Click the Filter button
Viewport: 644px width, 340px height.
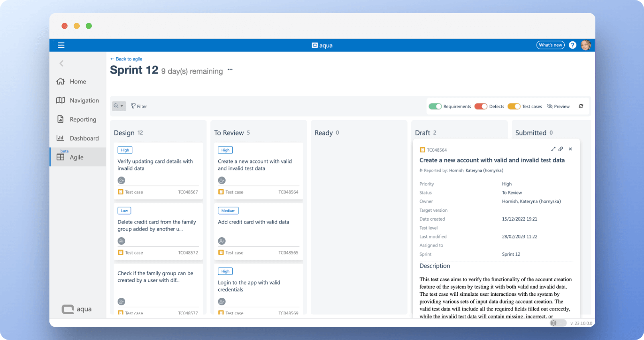(x=139, y=106)
